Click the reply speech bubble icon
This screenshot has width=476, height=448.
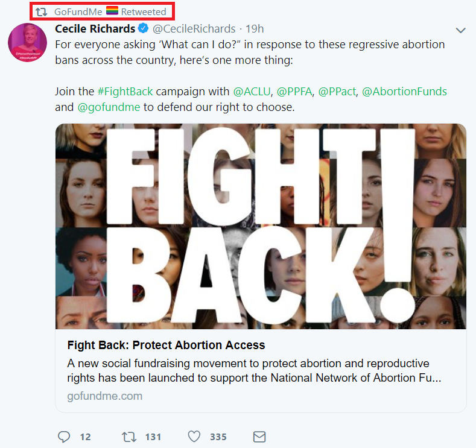point(64,437)
